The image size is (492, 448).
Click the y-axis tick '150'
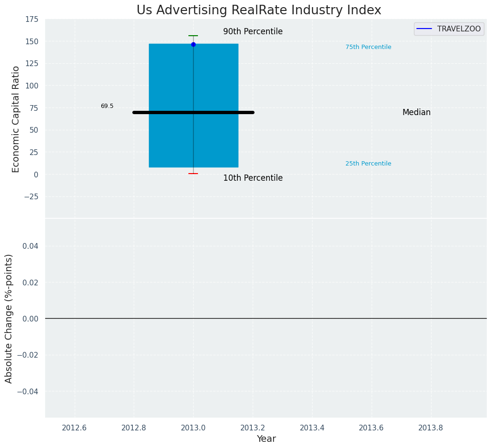click(x=32, y=42)
